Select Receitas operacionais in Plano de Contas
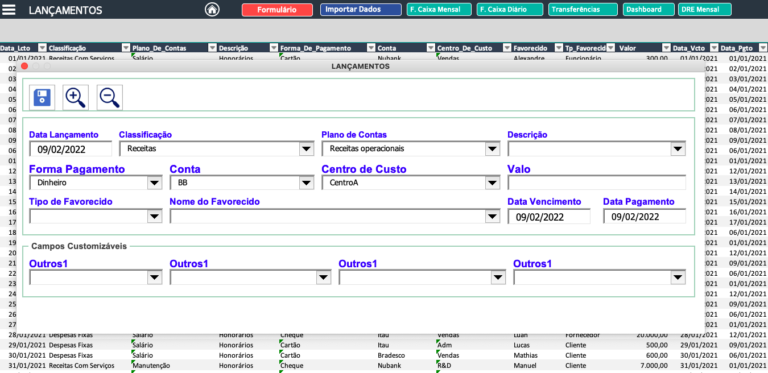768x373 pixels. (x=367, y=149)
